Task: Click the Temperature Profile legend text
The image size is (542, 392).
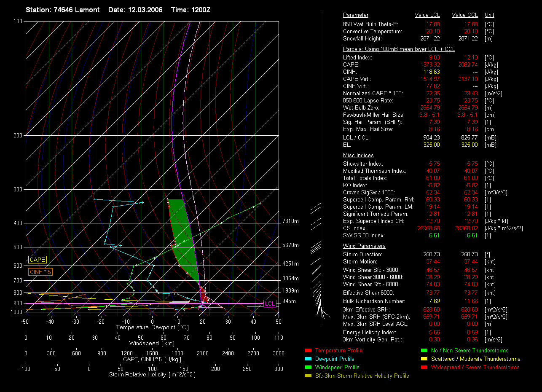Action: click(x=338, y=350)
